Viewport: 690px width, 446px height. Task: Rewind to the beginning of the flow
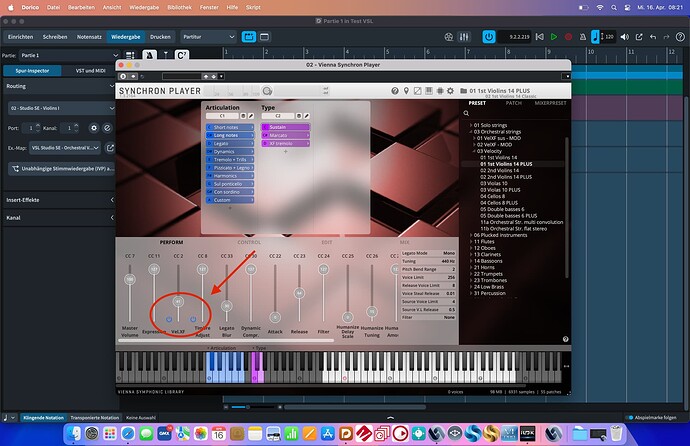tap(540, 37)
